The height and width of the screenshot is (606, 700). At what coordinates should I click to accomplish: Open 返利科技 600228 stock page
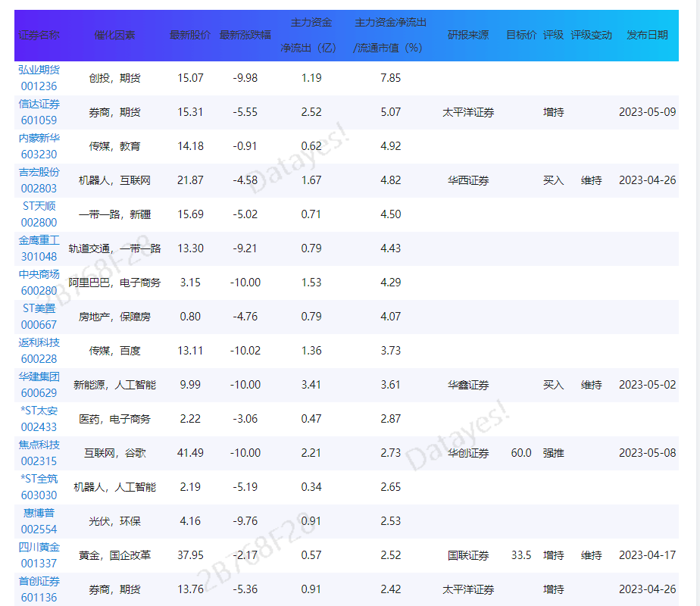[39, 351]
